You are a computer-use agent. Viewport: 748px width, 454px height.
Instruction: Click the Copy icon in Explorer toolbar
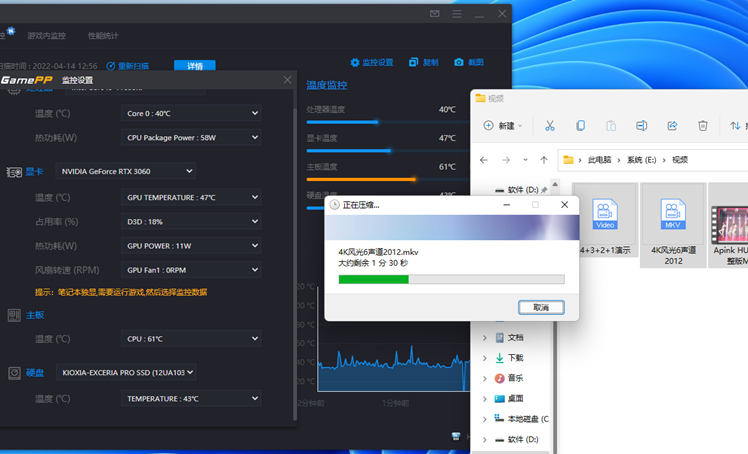point(580,126)
